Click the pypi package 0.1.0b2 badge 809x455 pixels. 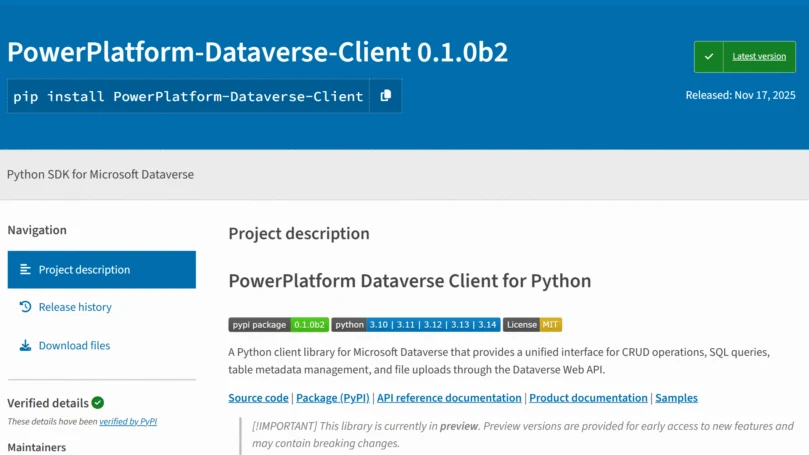point(279,324)
